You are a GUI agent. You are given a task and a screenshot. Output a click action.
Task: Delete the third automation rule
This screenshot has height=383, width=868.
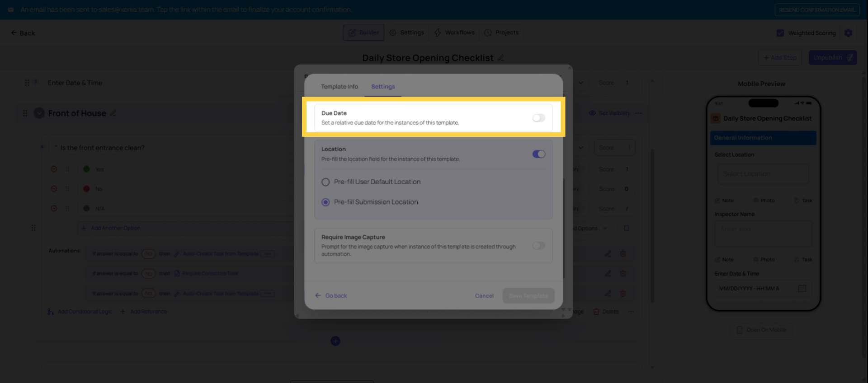[623, 294]
